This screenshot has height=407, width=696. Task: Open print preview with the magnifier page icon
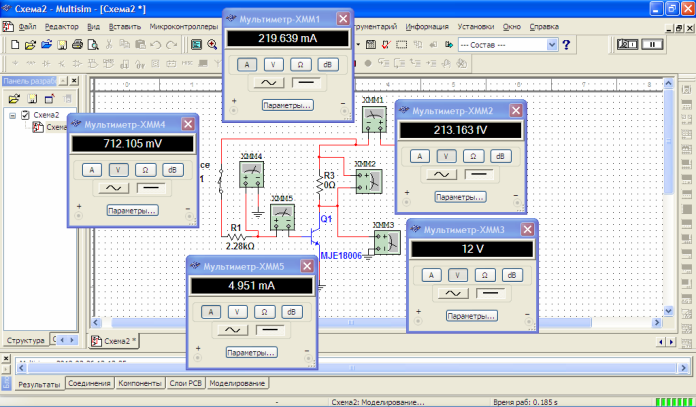pyautogui.click(x=93, y=45)
